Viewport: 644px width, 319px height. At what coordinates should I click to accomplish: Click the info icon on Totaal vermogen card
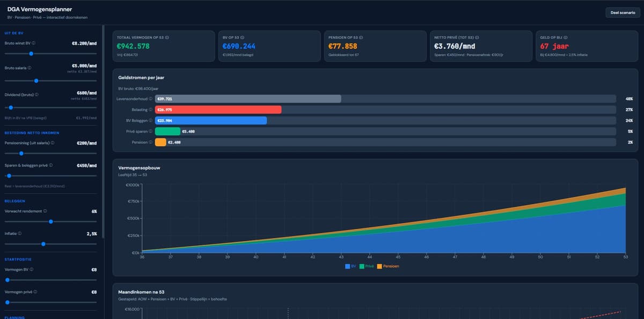[x=167, y=38]
